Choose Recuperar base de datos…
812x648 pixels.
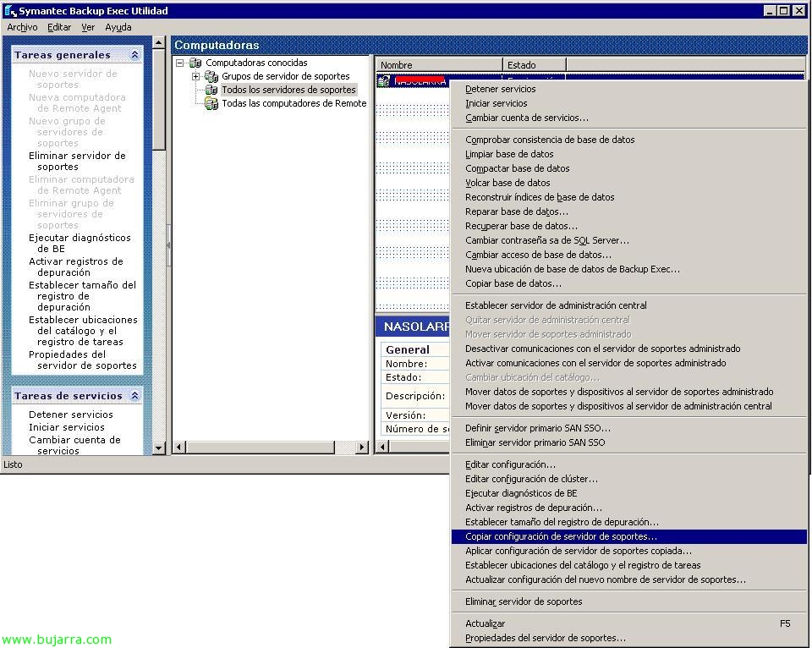tap(628, 227)
